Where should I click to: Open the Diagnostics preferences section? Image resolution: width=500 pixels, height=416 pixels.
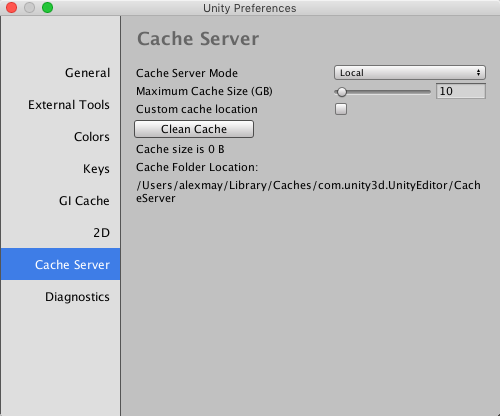coord(77,297)
